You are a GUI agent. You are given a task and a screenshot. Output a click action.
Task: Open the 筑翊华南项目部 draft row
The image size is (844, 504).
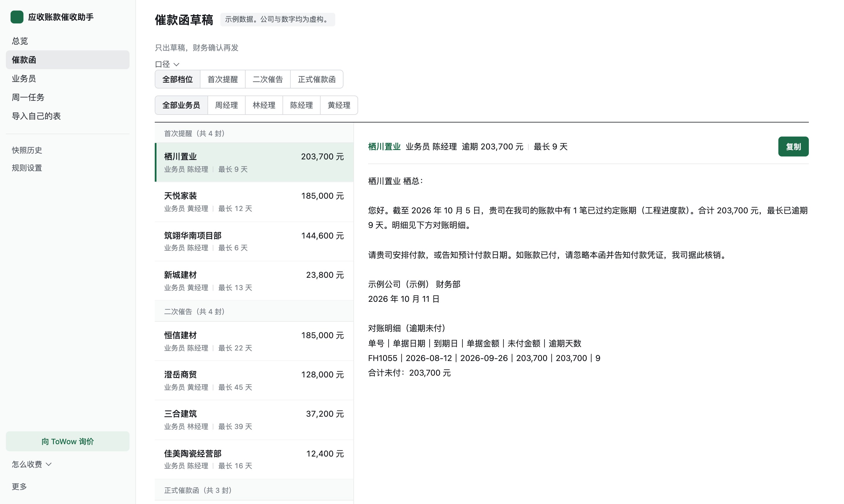pos(254,241)
